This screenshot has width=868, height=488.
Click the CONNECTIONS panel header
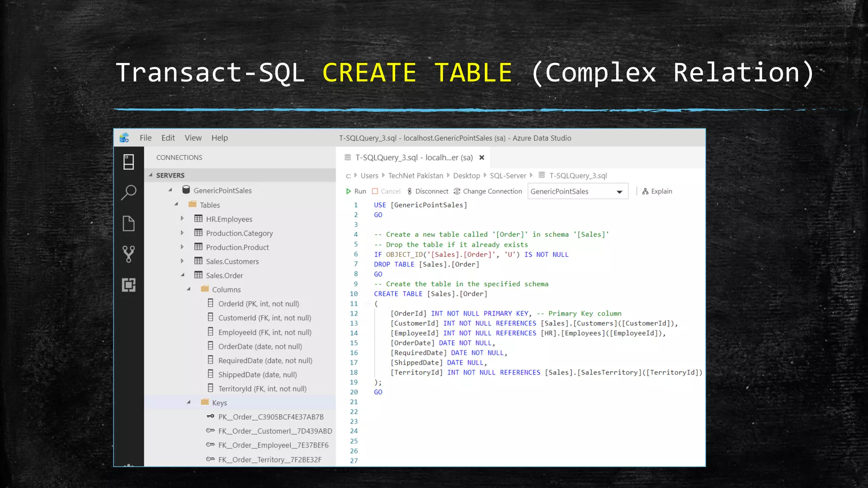(x=179, y=158)
